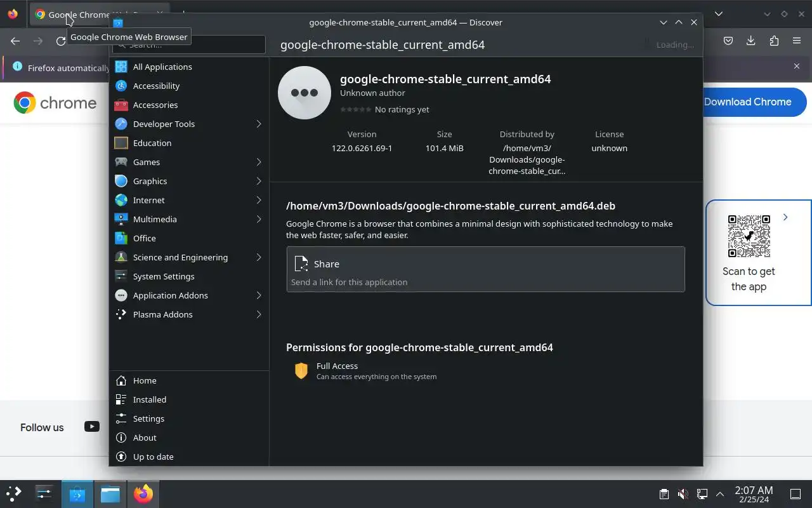
Task: Click the Firefox Pocket save icon
Action: (728, 41)
